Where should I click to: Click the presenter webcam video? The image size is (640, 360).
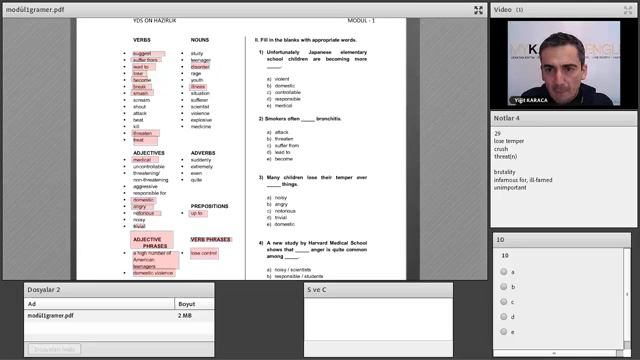pyautogui.click(x=564, y=63)
